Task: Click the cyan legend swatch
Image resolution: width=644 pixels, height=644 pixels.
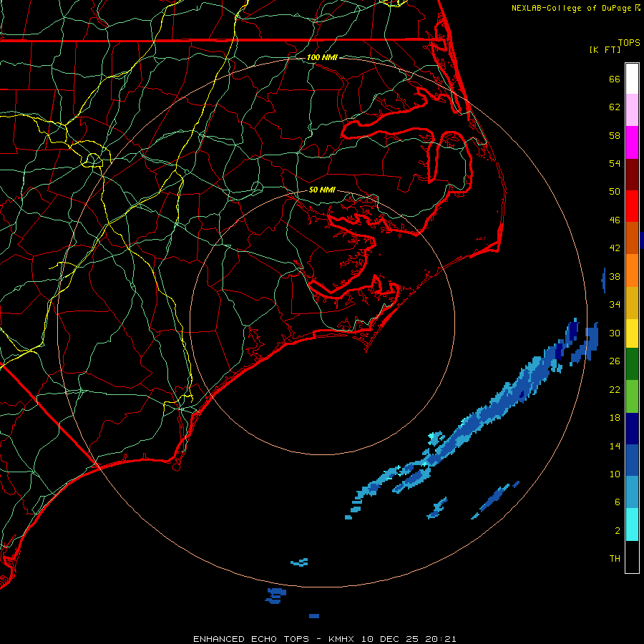Action: click(632, 525)
